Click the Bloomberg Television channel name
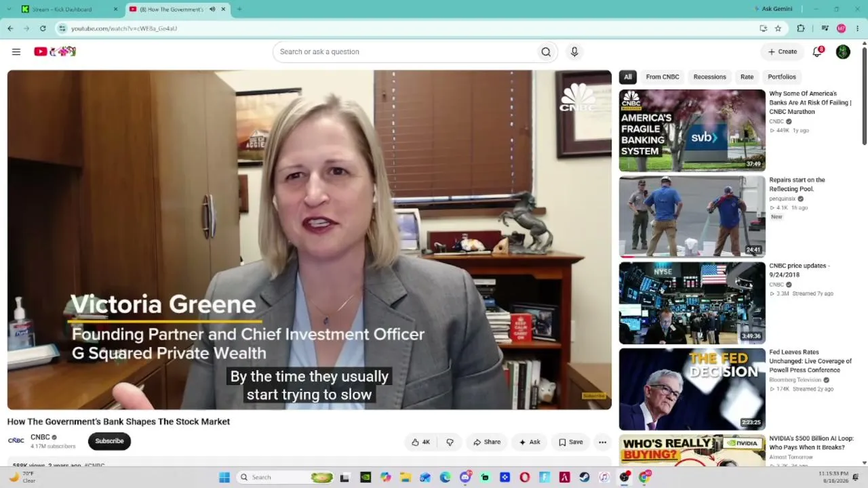The image size is (868, 488). pos(795,380)
